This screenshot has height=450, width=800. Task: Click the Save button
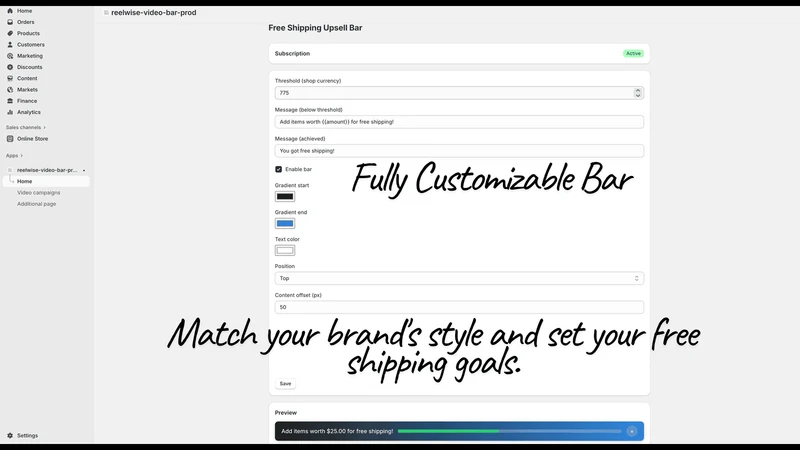(285, 384)
